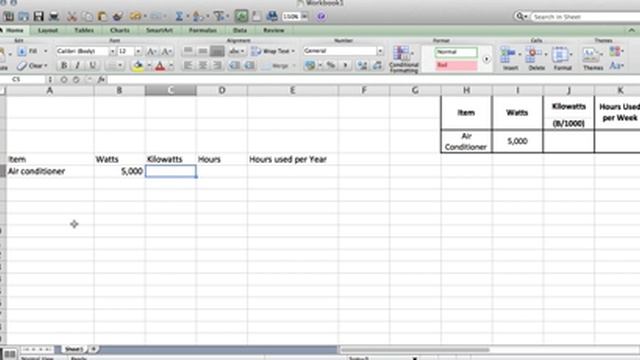Open the Calibri font name dropdown
The width and height of the screenshot is (640, 360).
click(x=112, y=51)
